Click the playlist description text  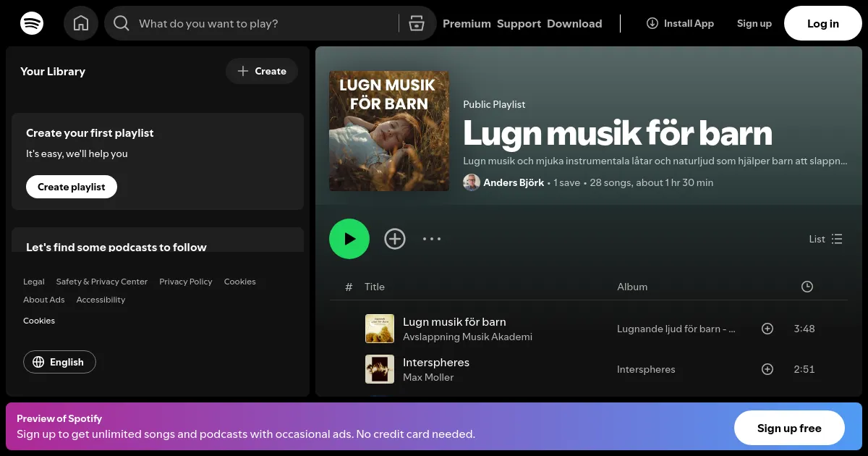[x=655, y=161]
